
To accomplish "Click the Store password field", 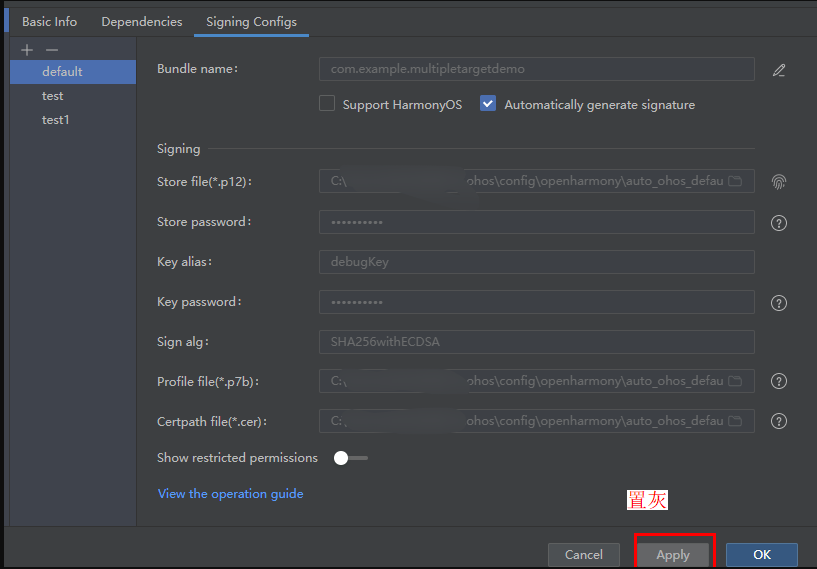I will tap(537, 222).
